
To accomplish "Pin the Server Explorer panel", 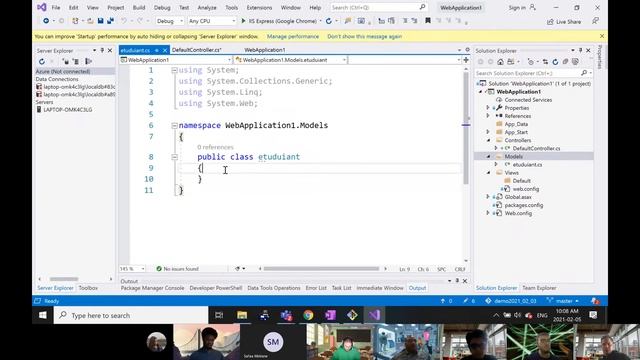I will [x=102, y=51].
